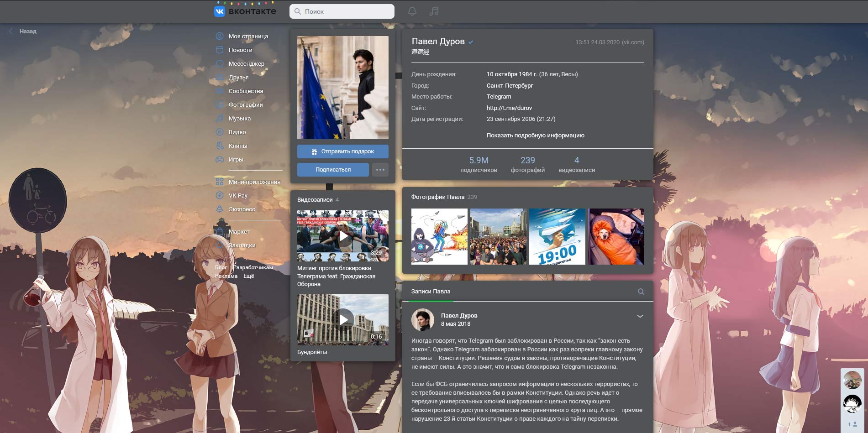This screenshot has width=868, height=433.
Task: Click the Photos sidebar icon
Action: (x=220, y=104)
